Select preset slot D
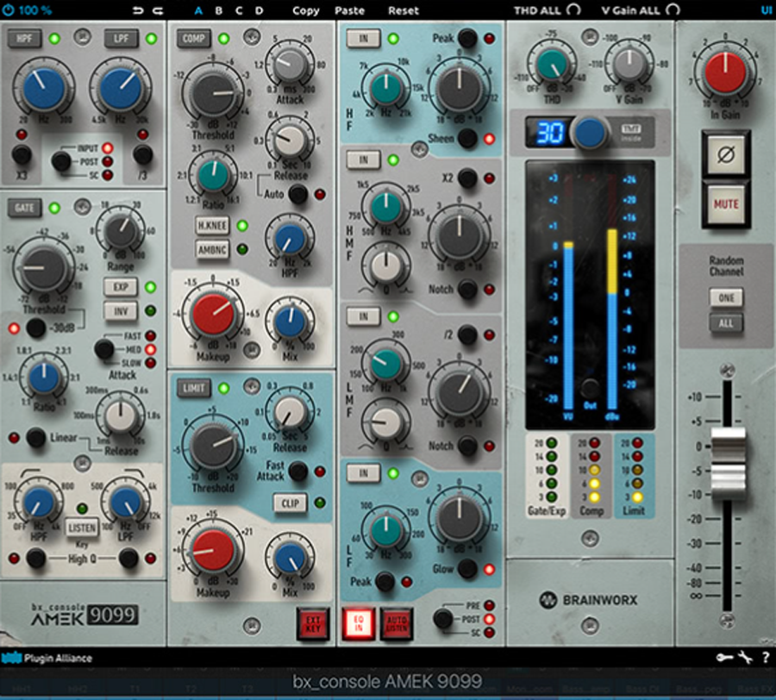The width and height of the screenshot is (776, 700). 259,10
